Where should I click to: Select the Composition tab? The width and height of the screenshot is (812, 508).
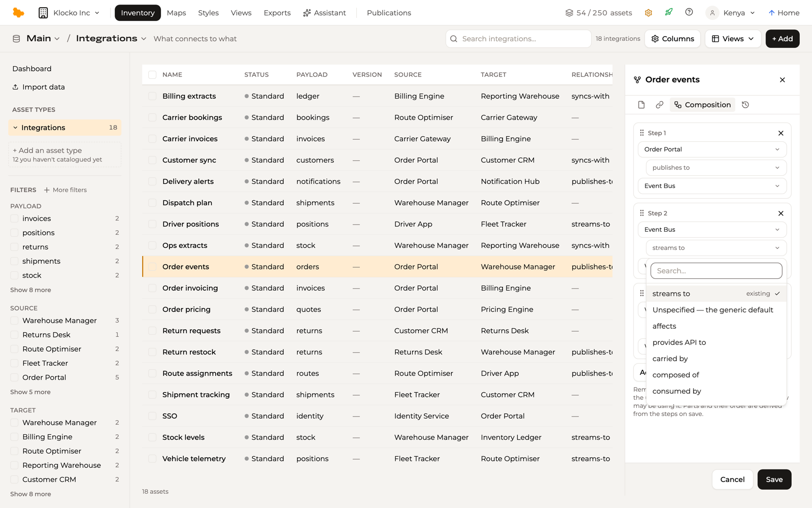tap(702, 105)
